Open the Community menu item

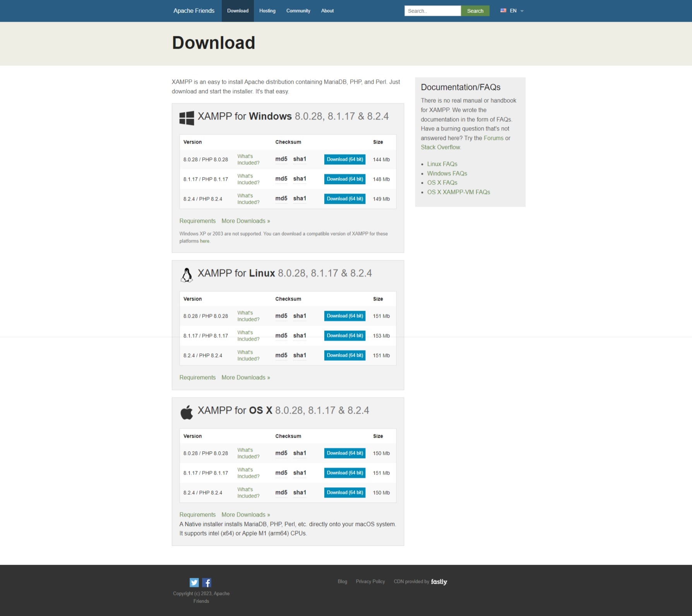pos(298,10)
